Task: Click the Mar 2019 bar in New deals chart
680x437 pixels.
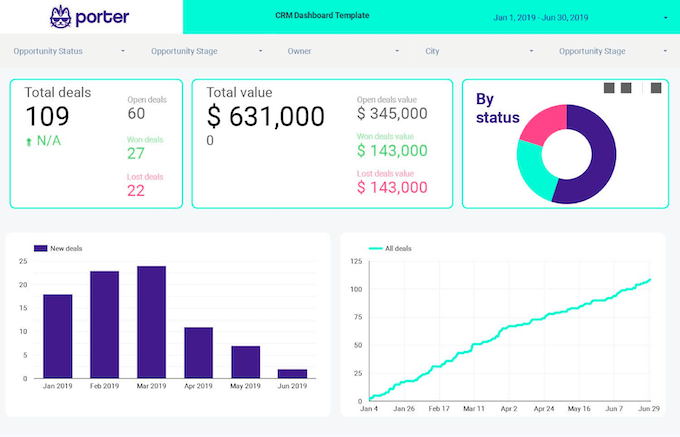Action: click(151, 322)
